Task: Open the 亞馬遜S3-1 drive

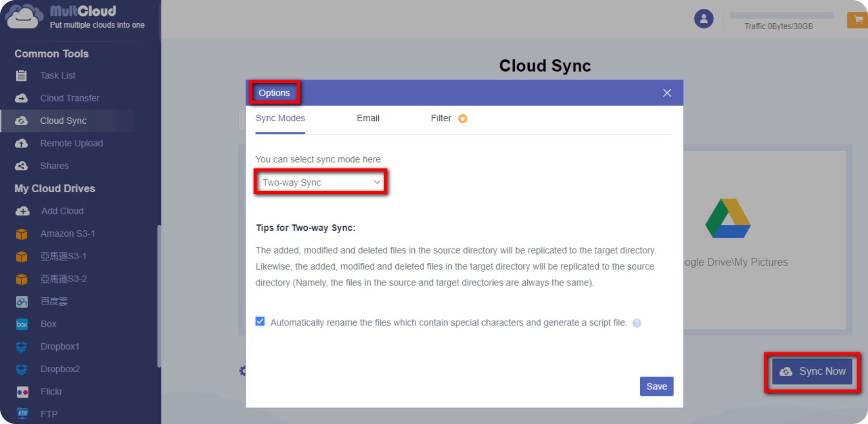Action: pyautogui.click(x=63, y=256)
